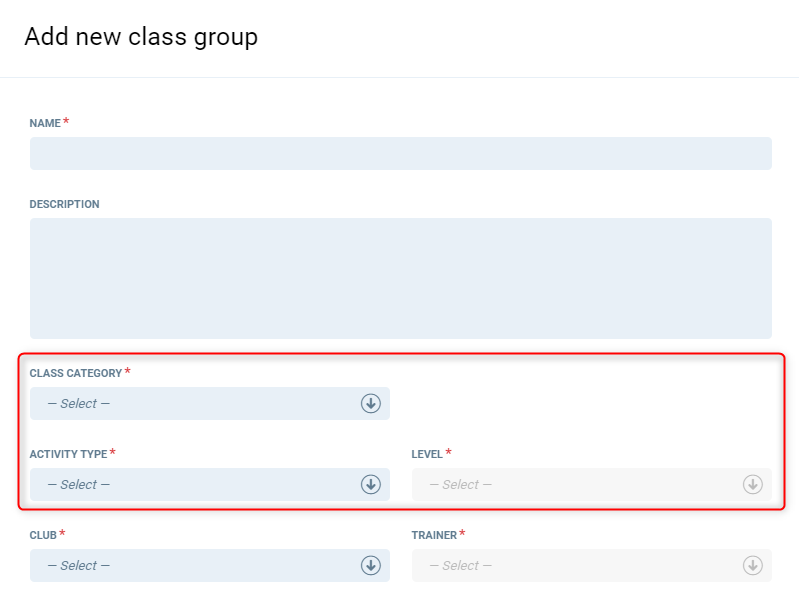Open the Trainer select box
This screenshot has height=600, width=799.
click(x=580, y=565)
